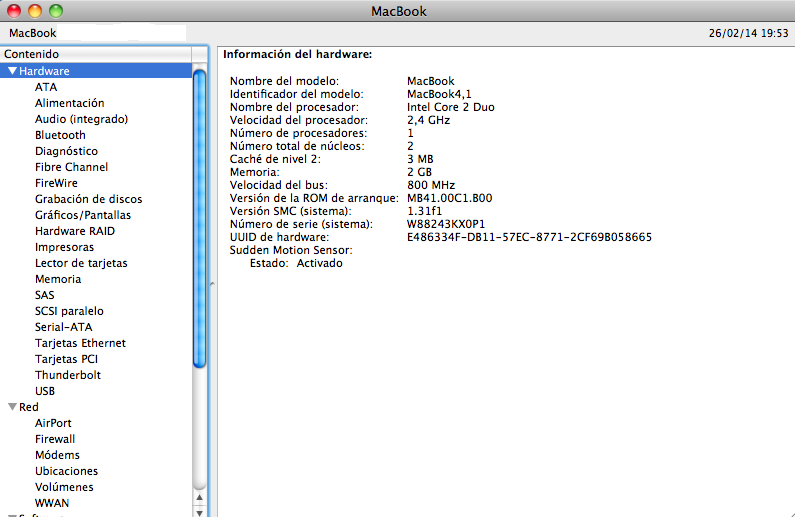Click the Red category label

[29, 407]
